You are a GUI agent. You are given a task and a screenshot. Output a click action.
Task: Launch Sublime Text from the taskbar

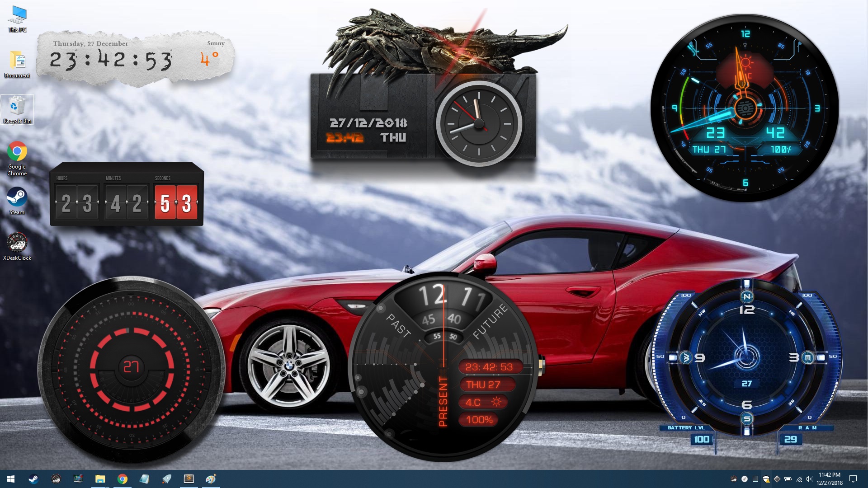pos(189,479)
